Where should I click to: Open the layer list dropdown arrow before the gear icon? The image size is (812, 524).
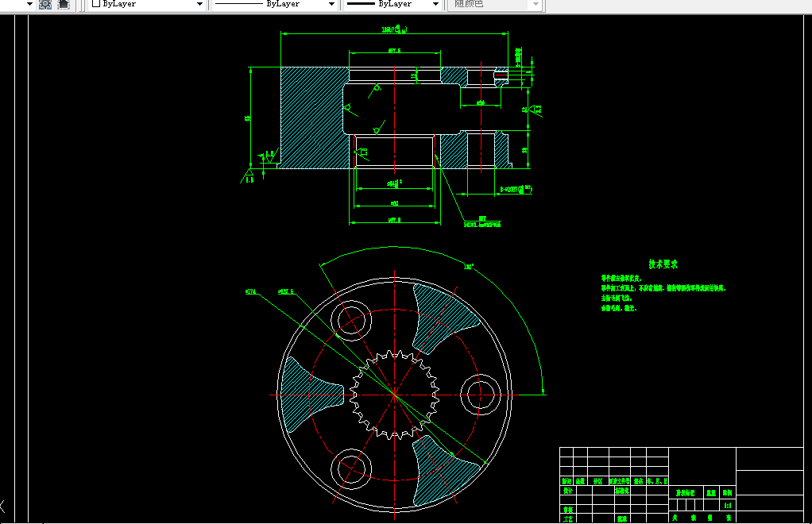[x=29, y=4]
